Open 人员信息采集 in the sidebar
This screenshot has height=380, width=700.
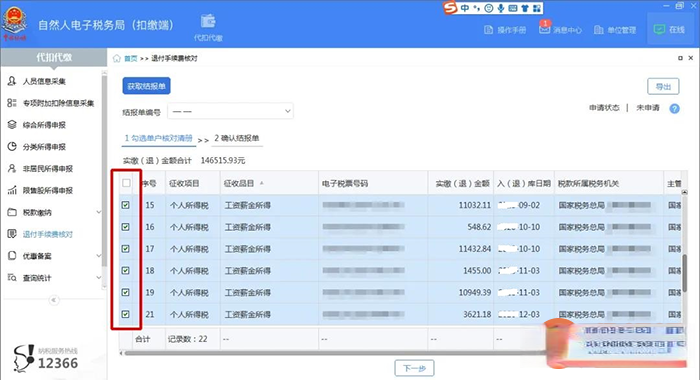pos(45,81)
